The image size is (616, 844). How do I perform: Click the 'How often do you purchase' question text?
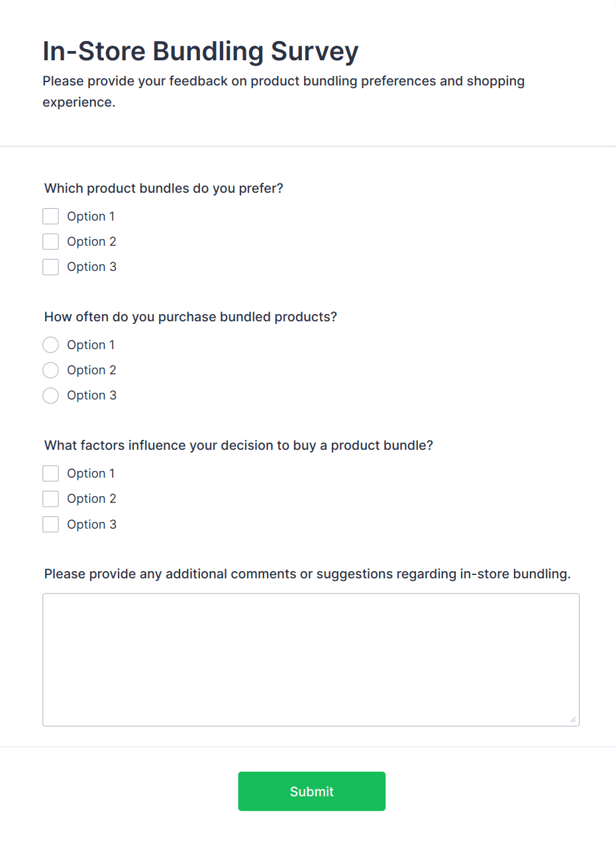[191, 317]
